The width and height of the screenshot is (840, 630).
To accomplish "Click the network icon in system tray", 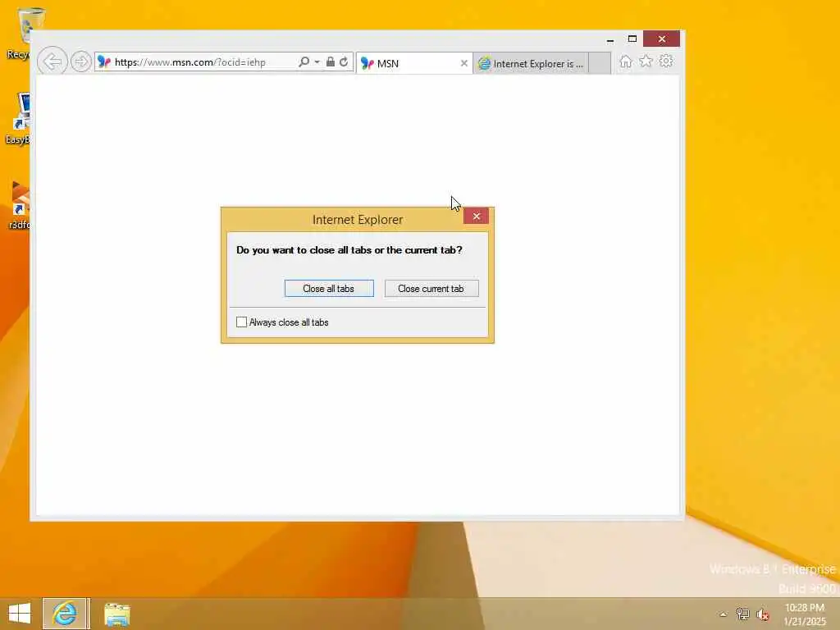I will [742, 614].
